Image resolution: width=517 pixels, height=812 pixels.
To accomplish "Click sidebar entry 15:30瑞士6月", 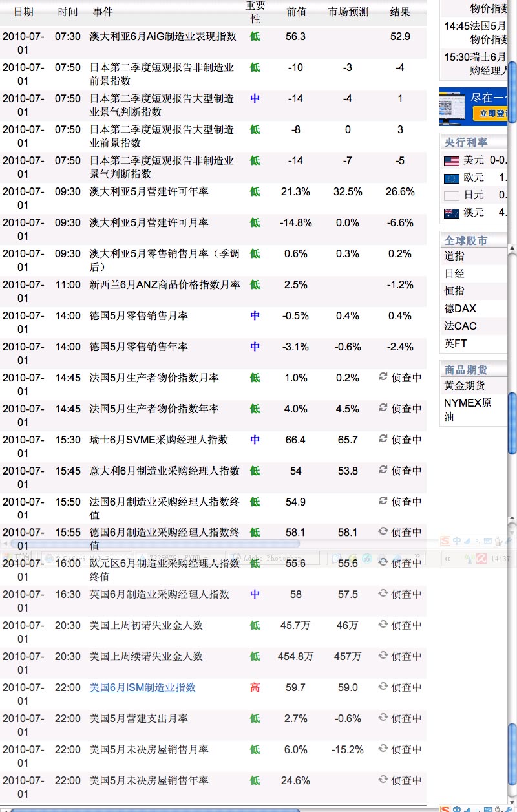I will coord(476,64).
